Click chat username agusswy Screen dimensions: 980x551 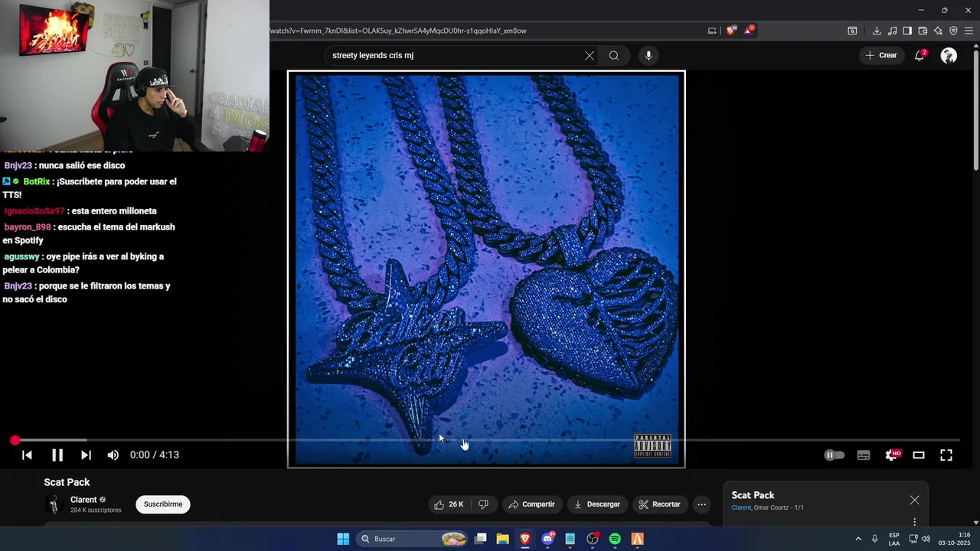(21, 256)
